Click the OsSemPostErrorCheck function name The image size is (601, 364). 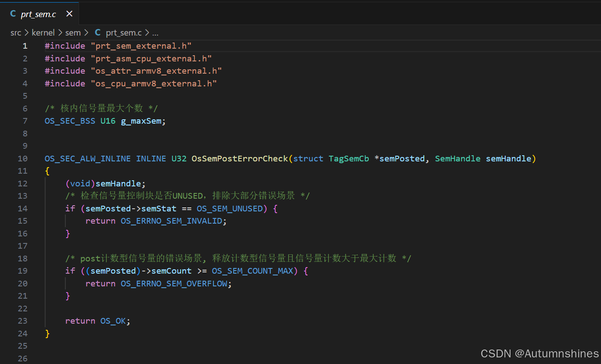click(240, 158)
